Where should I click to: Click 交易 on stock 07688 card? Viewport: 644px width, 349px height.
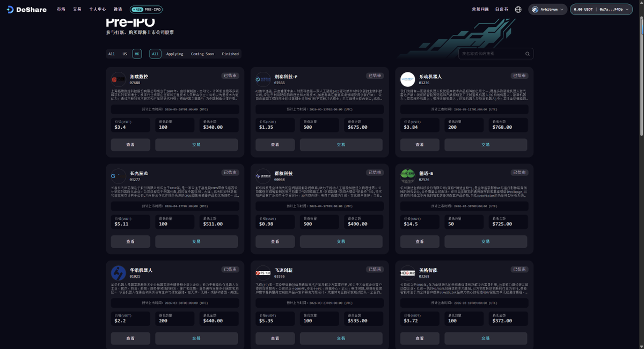pyautogui.click(x=196, y=145)
